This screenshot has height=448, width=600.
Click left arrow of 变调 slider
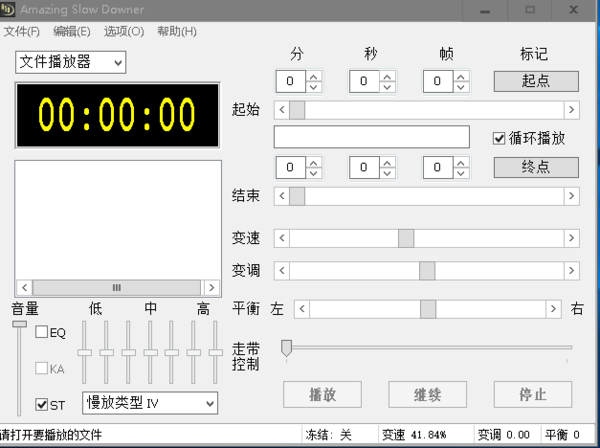pyautogui.click(x=282, y=270)
